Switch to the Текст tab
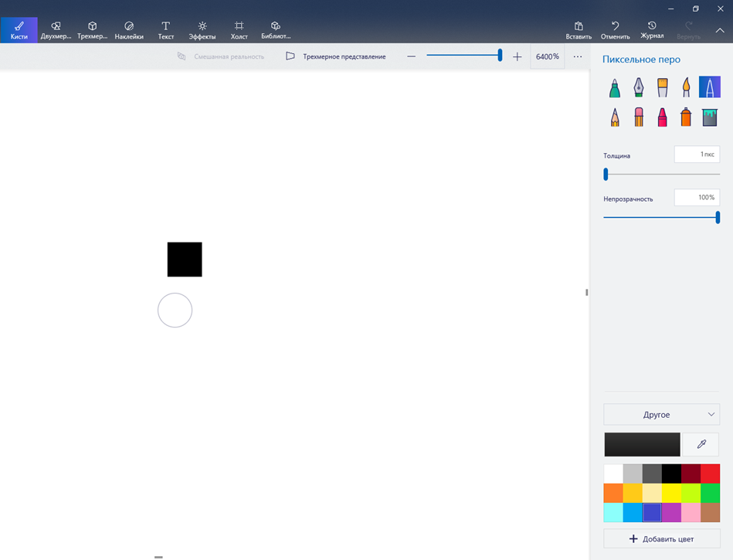The width and height of the screenshot is (733, 560). pyautogui.click(x=165, y=30)
